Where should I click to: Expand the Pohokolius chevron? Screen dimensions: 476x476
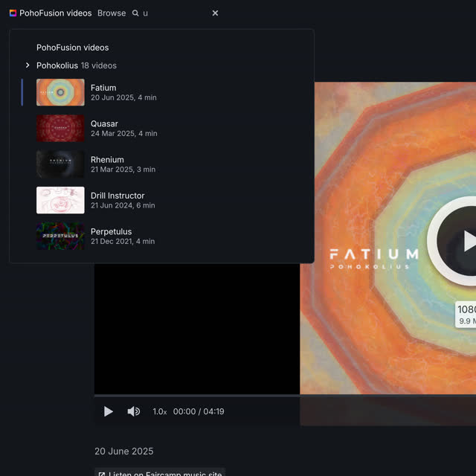click(28, 65)
